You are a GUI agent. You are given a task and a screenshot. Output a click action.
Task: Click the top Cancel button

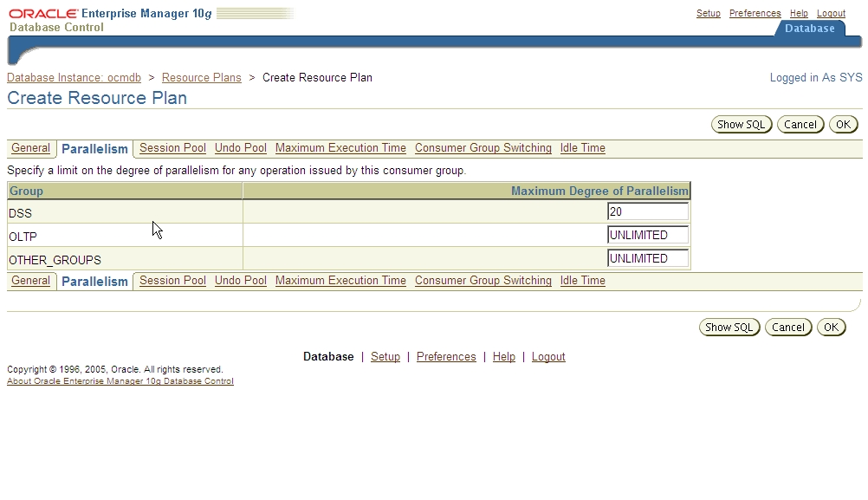click(800, 125)
